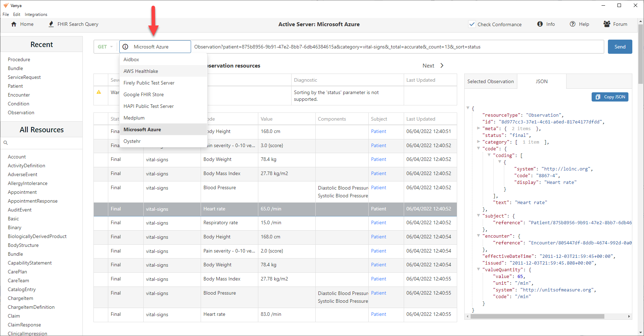Image resolution: width=644 pixels, height=336 pixels.
Task: Select Medplum from the server list
Action: tap(163, 118)
